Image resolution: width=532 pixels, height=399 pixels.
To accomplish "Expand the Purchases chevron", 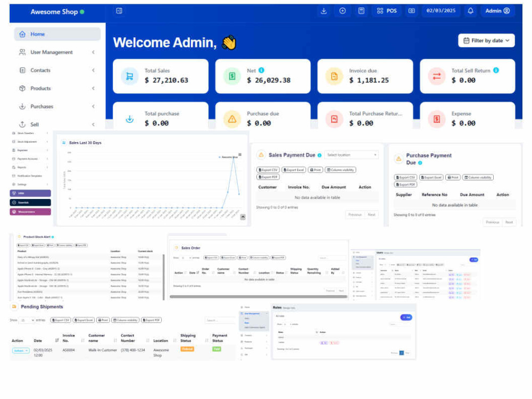I will pyautogui.click(x=93, y=106).
